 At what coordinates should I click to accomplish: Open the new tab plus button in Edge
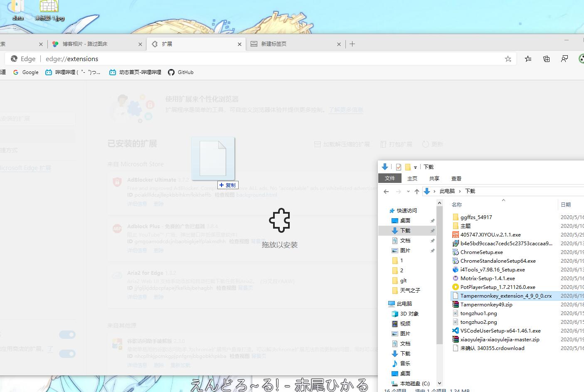click(x=352, y=44)
